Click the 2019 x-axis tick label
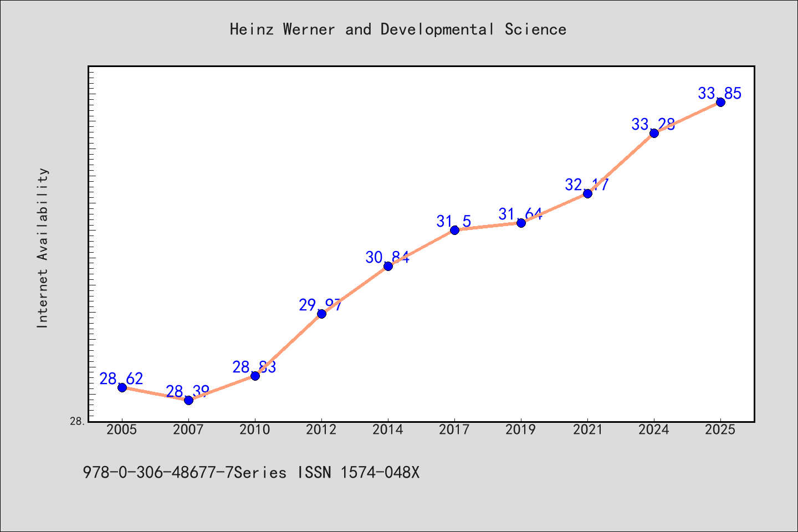 click(x=521, y=429)
